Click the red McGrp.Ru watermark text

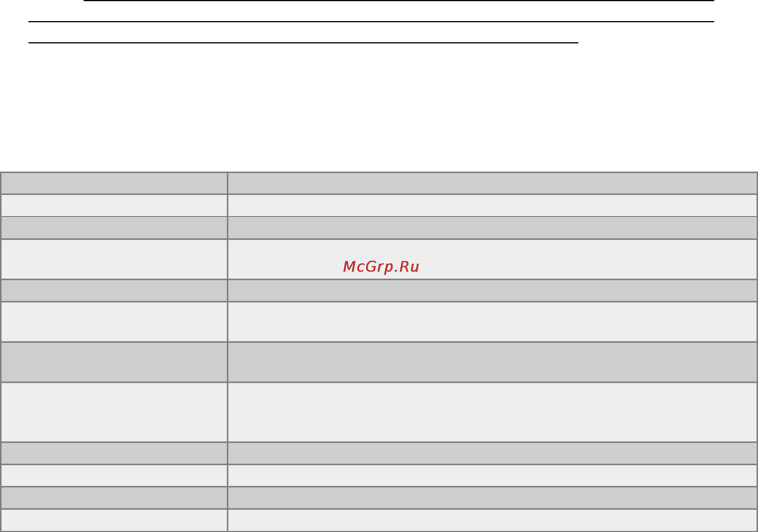[x=381, y=266]
